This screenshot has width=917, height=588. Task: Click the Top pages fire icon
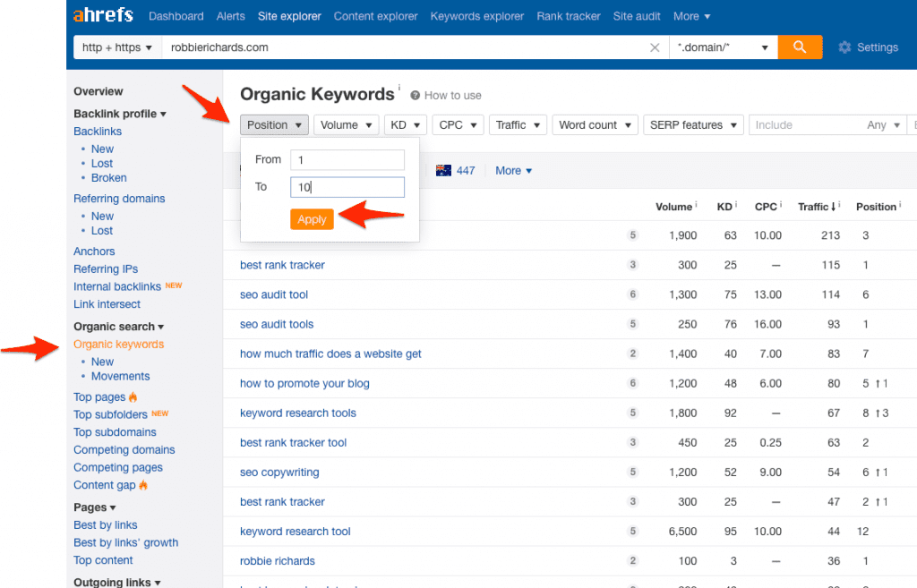click(x=133, y=396)
